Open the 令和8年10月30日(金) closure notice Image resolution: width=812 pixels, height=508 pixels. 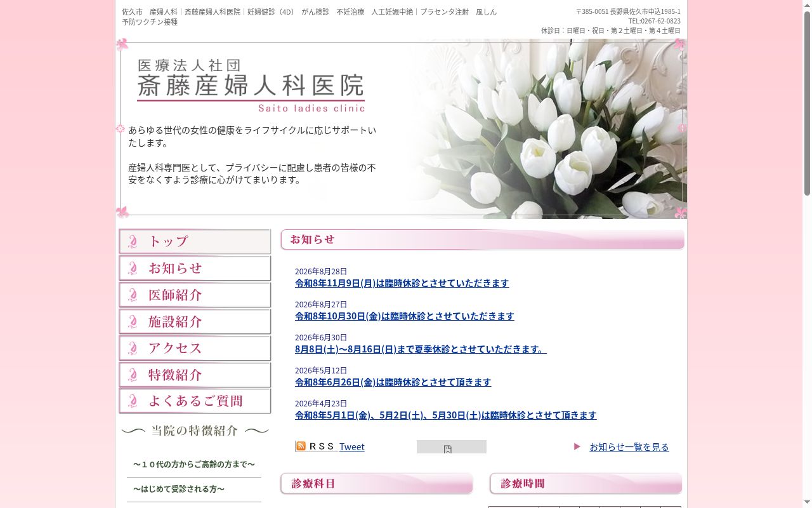tap(404, 316)
